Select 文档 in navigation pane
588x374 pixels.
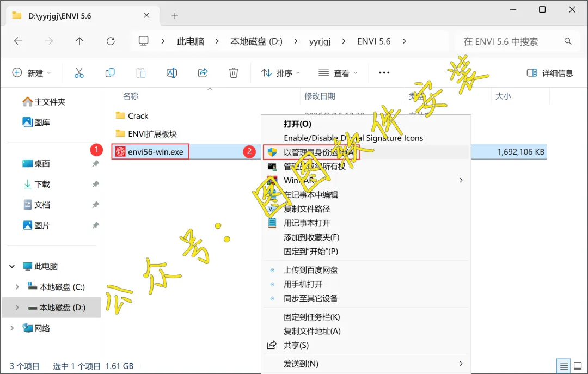pyautogui.click(x=36, y=205)
